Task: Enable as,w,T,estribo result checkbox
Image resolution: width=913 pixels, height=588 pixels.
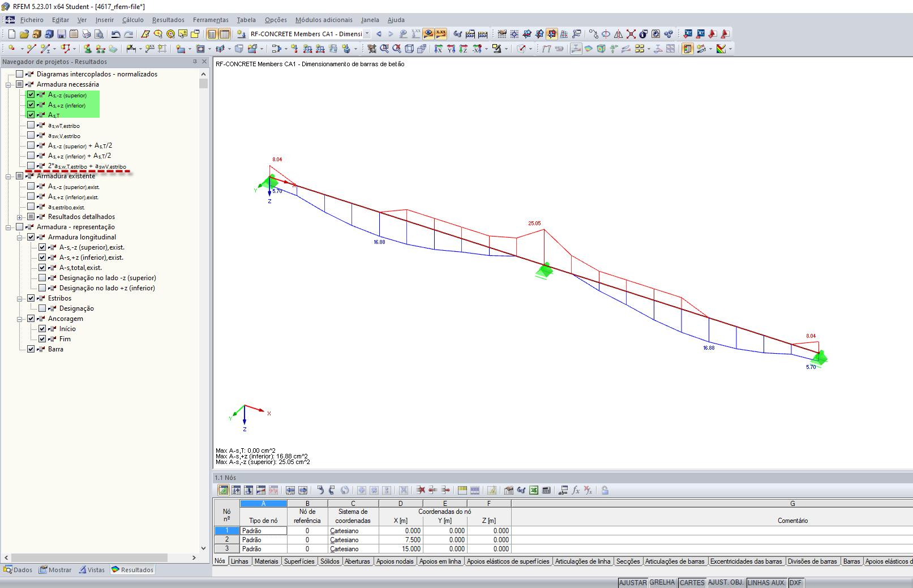Action: [31, 125]
